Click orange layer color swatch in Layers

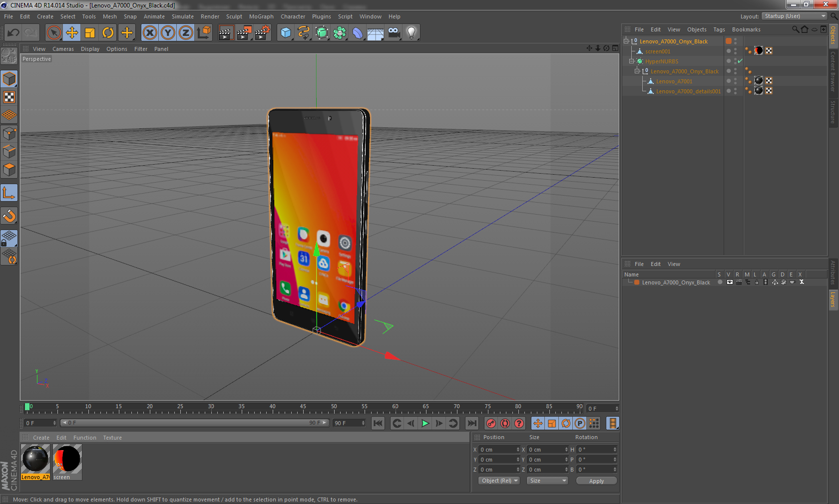pyautogui.click(x=637, y=282)
